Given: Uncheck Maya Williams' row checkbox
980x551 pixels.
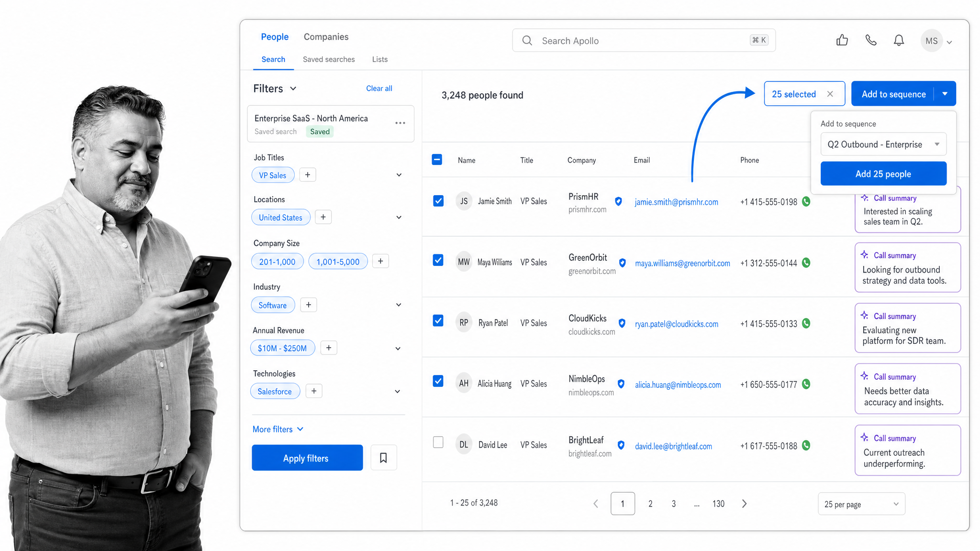Looking at the screenshot, I should [438, 260].
